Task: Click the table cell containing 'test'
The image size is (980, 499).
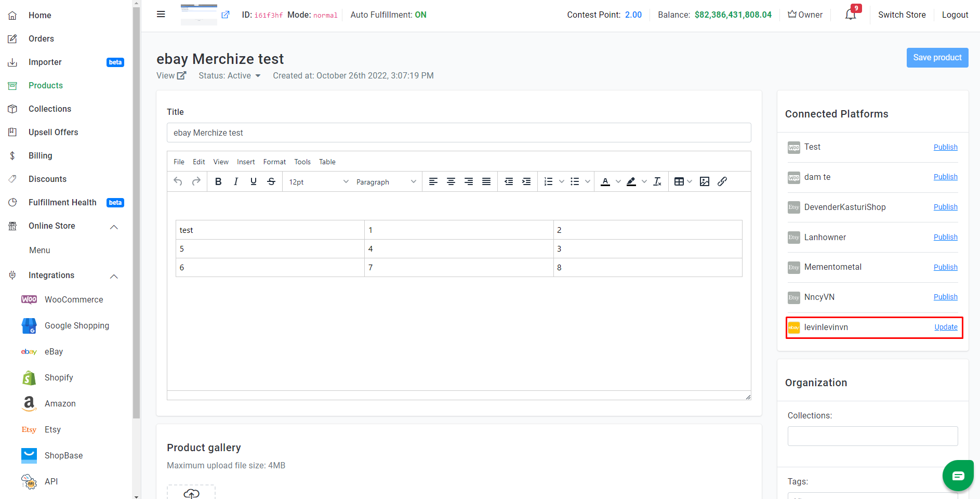Action: (x=270, y=230)
